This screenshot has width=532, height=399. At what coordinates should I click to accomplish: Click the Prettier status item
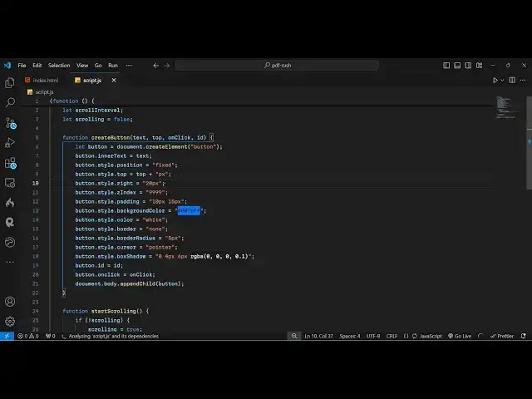point(502,336)
